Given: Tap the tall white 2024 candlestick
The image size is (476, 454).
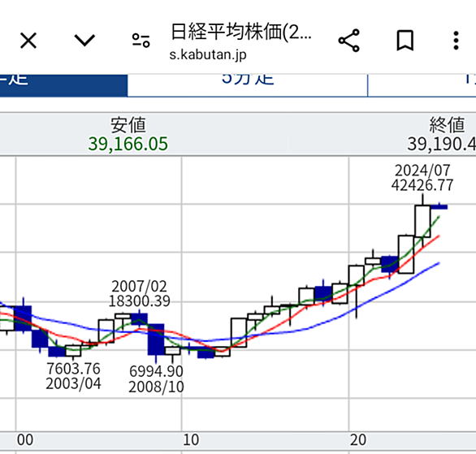Looking at the screenshot, I should click(422, 221).
